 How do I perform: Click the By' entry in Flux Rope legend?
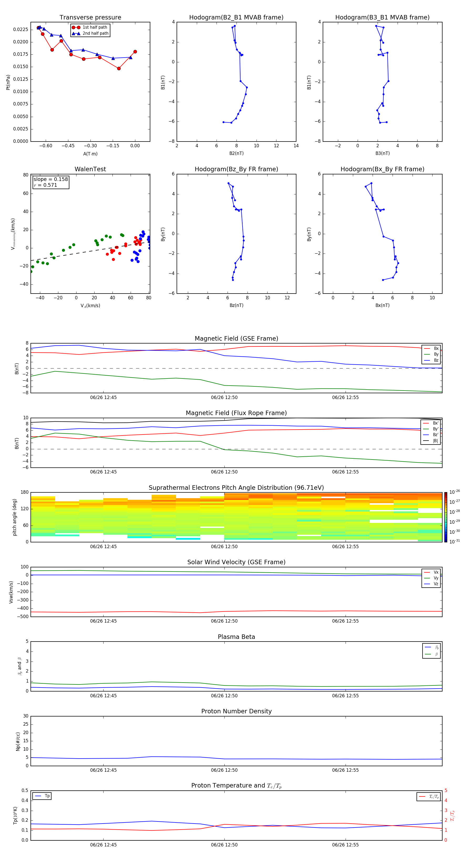pyautogui.click(x=431, y=429)
